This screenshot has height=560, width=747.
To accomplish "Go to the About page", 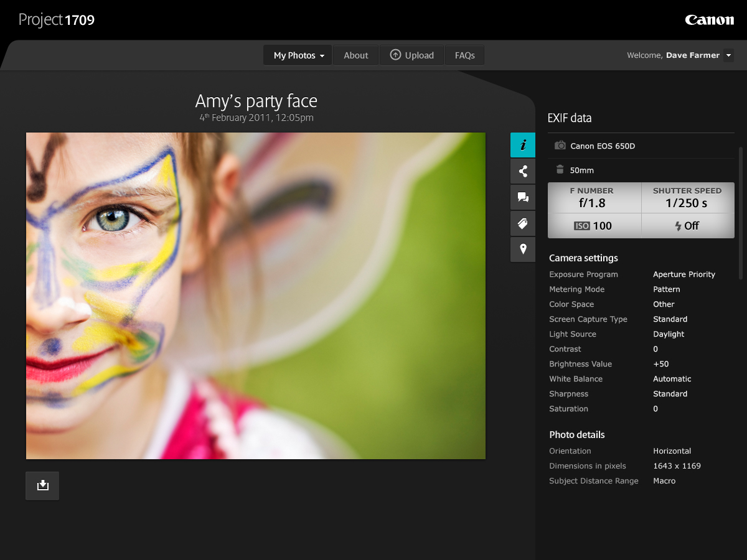I will click(356, 55).
